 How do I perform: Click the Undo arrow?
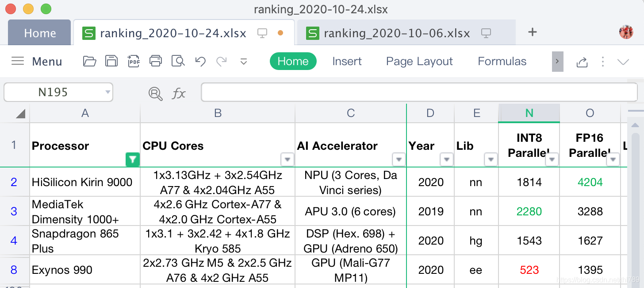point(200,61)
